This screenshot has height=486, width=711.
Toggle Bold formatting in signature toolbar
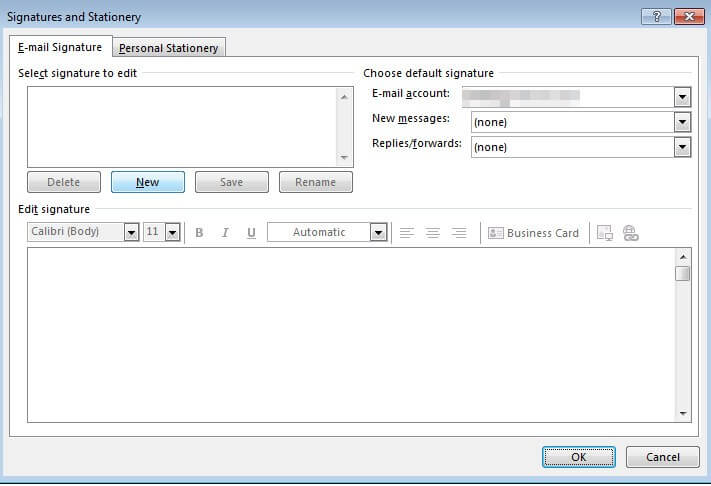click(199, 233)
